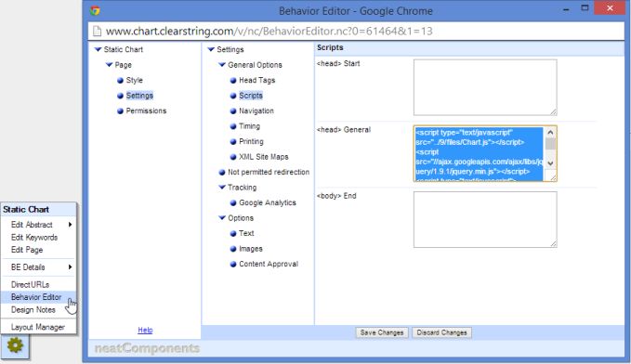Click the green gear icon below the menu
Image resolution: width=631 pixels, height=364 pixels.
pos(15,345)
